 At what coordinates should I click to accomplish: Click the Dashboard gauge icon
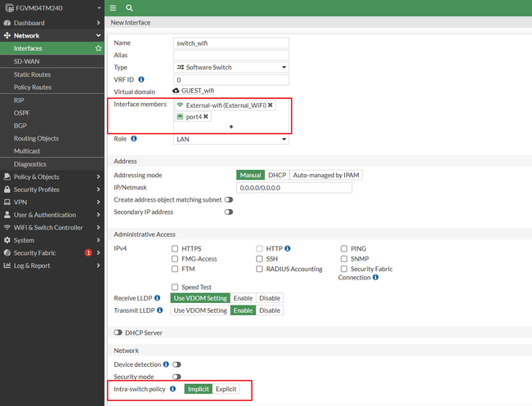point(7,23)
